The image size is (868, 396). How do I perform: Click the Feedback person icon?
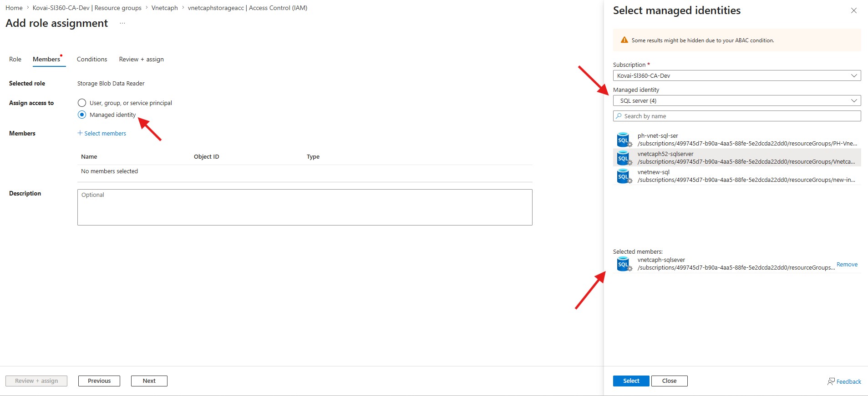[831, 381]
